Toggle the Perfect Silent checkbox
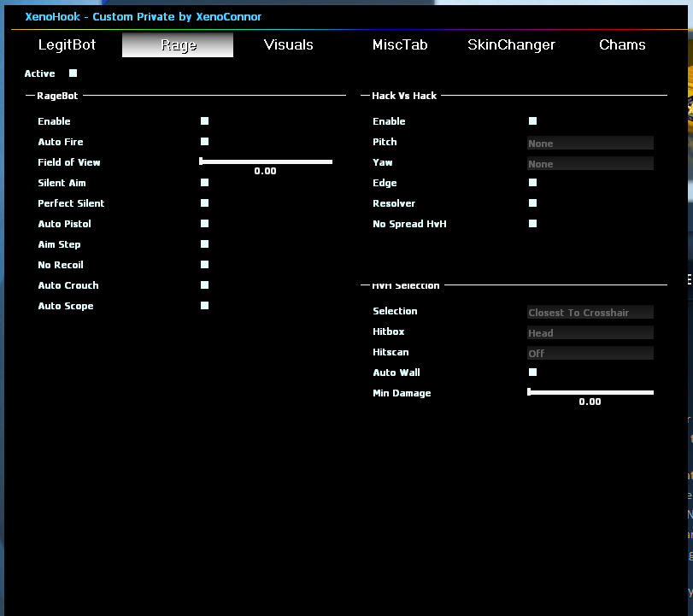 pyautogui.click(x=204, y=202)
